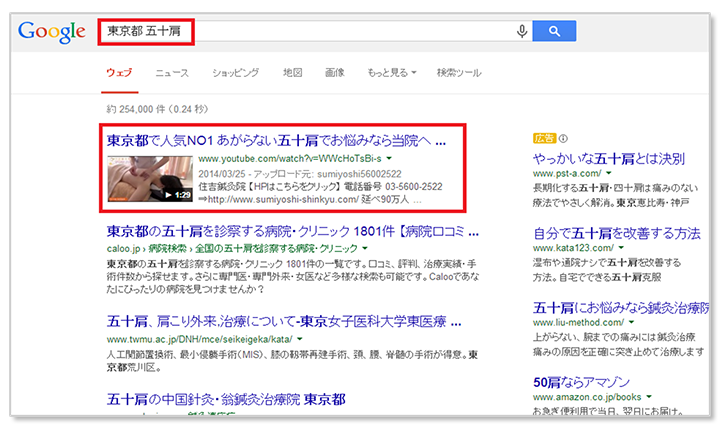Open the 東京都で人気NO1 あがらない五十肩 result
The image size is (720, 430).
pyautogui.click(x=276, y=141)
